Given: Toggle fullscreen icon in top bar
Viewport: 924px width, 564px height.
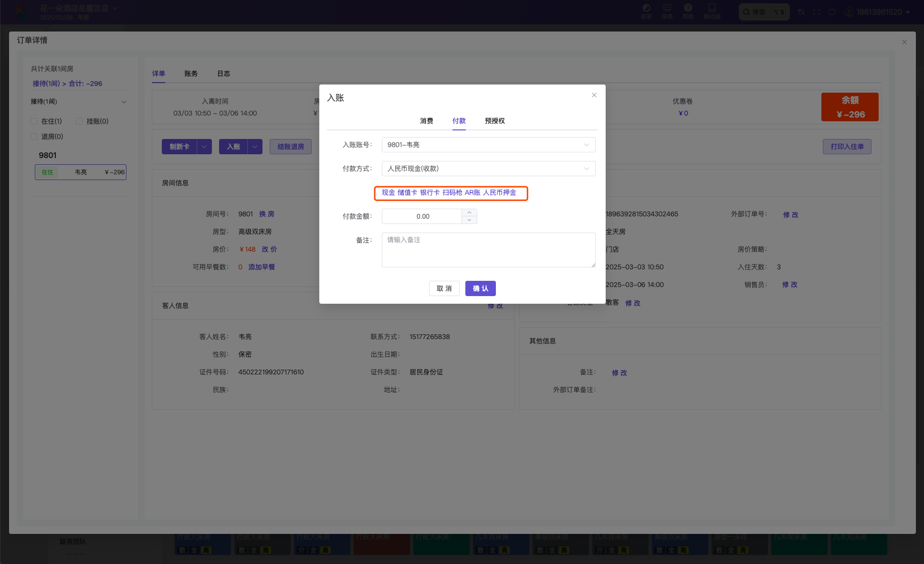Looking at the screenshot, I should pyautogui.click(x=817, y=12).
